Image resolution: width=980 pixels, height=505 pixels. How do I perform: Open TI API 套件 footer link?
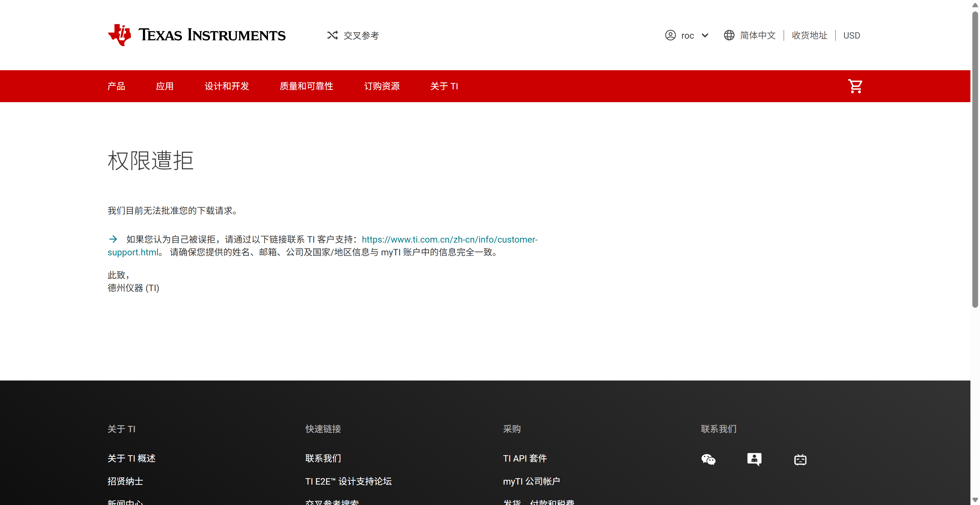[525, 458]
